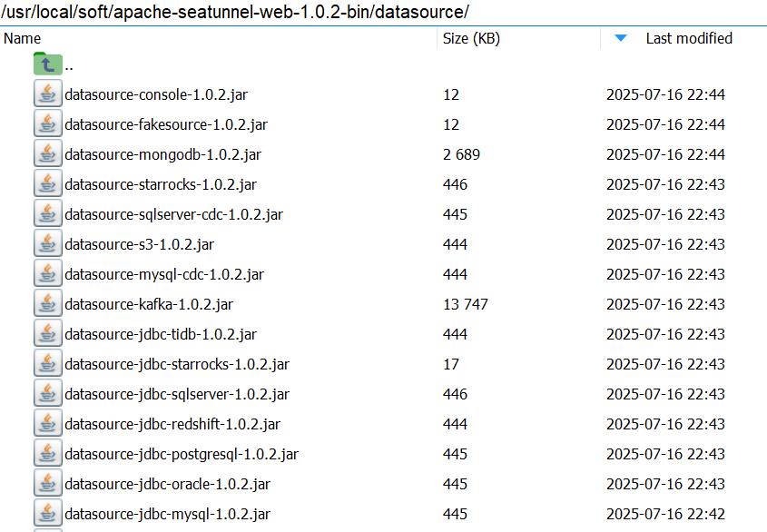Click the 22:42 date of jdbc-mysql jar

coord(665,514)
